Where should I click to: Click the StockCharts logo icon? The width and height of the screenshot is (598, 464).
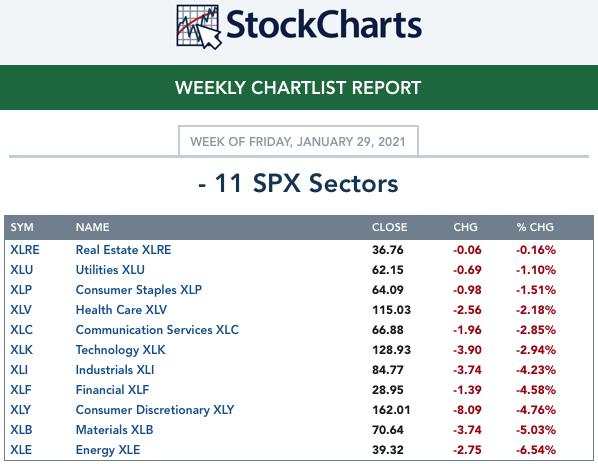point(199,27)
